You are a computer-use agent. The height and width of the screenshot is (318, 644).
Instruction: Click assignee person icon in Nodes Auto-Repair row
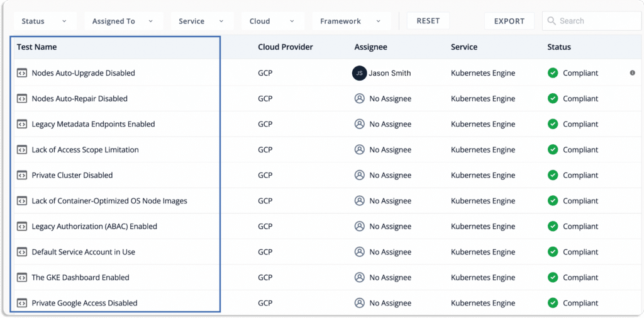click(359, 99)
